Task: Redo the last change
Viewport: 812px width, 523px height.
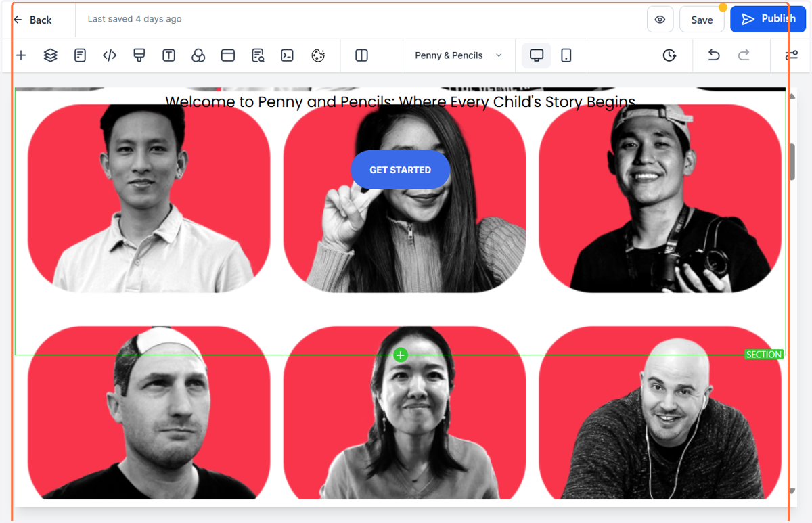Action: 744,55
